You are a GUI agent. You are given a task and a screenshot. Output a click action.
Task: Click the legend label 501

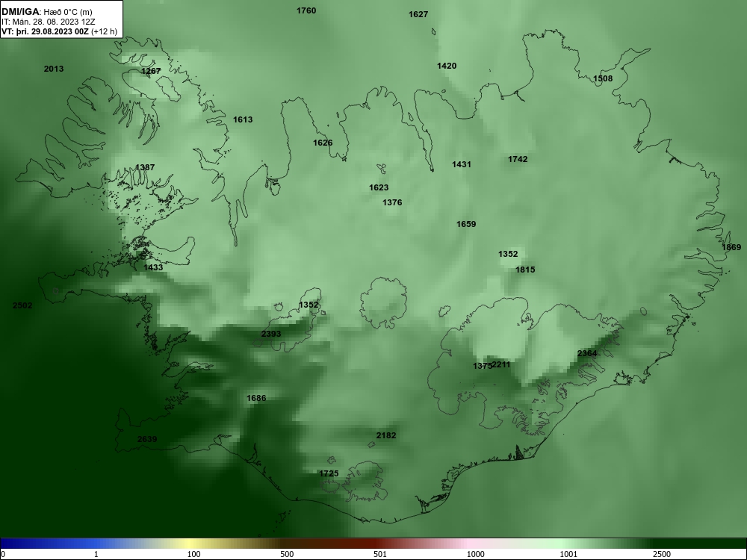click(x=380, y=554)
